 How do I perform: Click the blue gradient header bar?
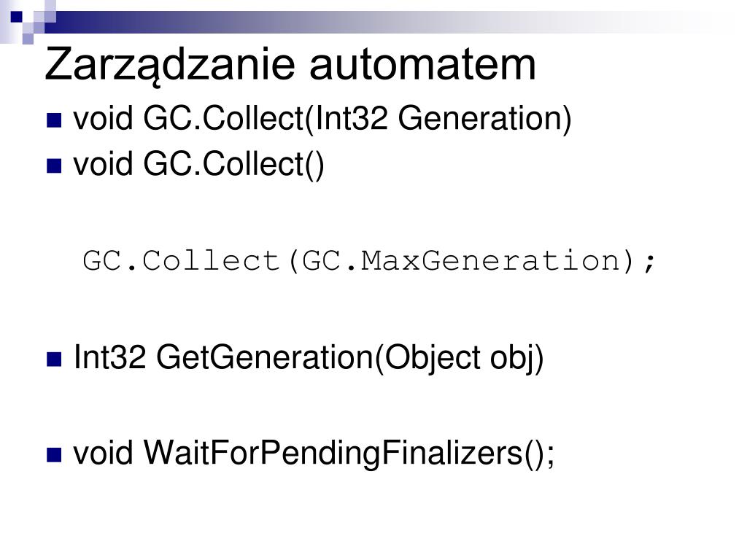[x=381, y=23]
